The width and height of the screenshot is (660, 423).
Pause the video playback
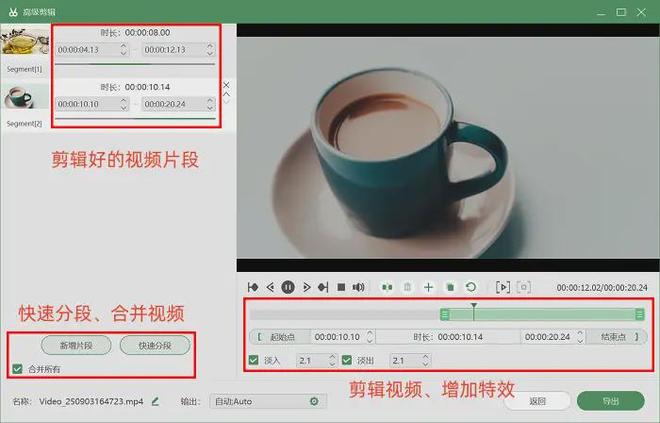click(x=288, y=287)
